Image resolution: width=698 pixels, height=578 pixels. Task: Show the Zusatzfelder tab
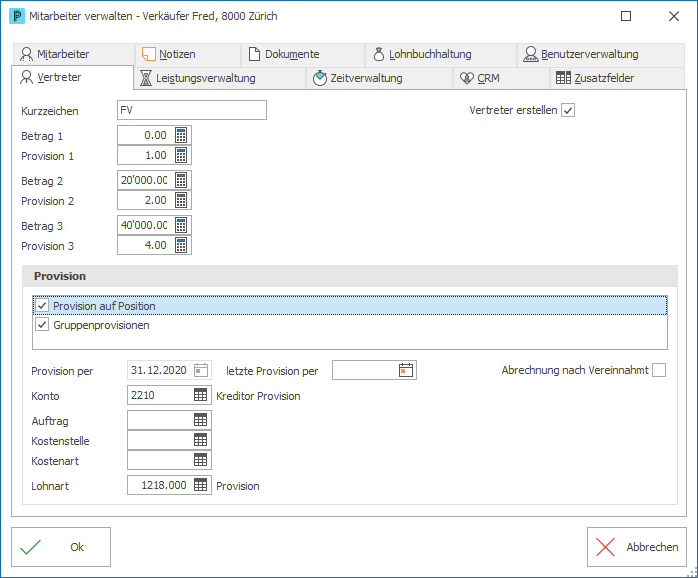point(617,78)
